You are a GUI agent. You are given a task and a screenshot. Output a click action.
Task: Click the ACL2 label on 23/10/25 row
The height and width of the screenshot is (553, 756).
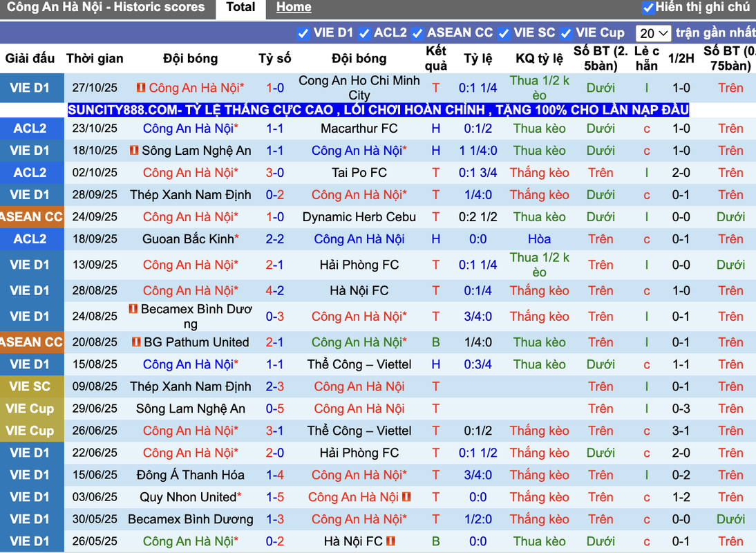30,129
